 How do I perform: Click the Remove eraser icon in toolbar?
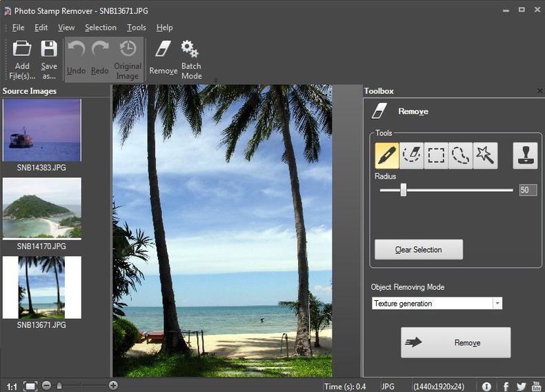[x=163, y=50]
